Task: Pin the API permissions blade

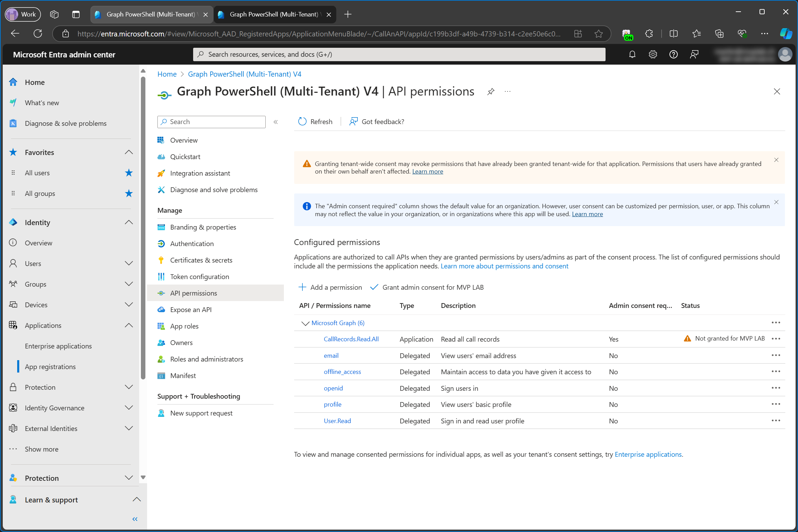Action: pyautogui.click(x=491, y=91)
